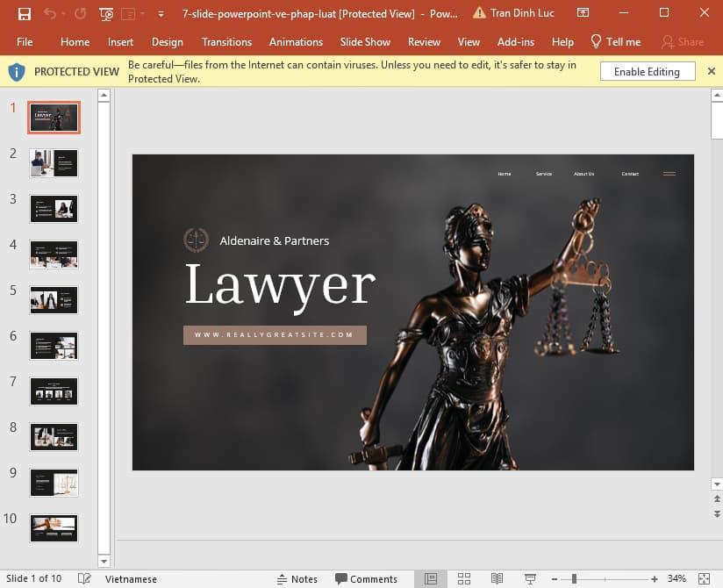
Task: Open the Design ribbon tab
Action: point(167,41)
